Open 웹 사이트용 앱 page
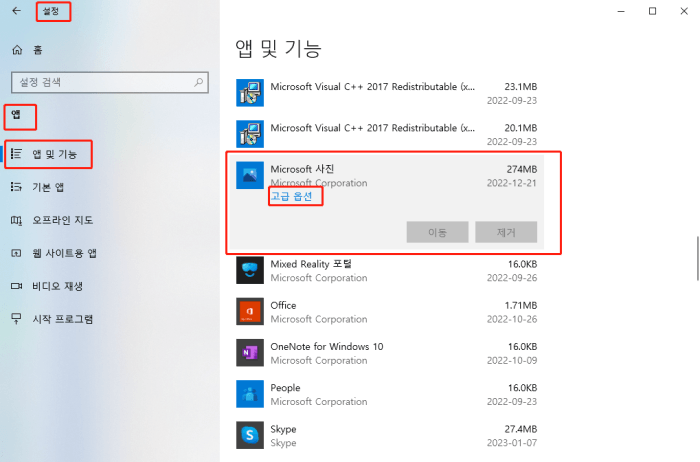The height and width of the screenshot is (462, 700). [64, 253]
